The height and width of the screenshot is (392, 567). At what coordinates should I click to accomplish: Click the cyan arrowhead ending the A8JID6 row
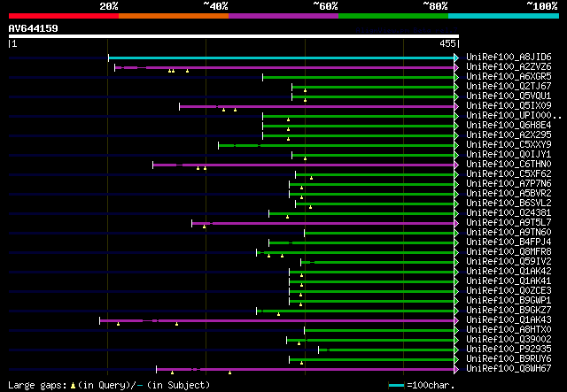[x=457, y=58]
